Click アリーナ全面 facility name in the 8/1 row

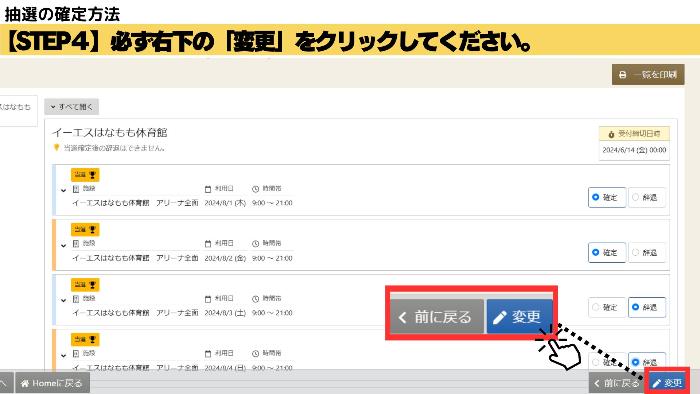[x=177, y=203]
